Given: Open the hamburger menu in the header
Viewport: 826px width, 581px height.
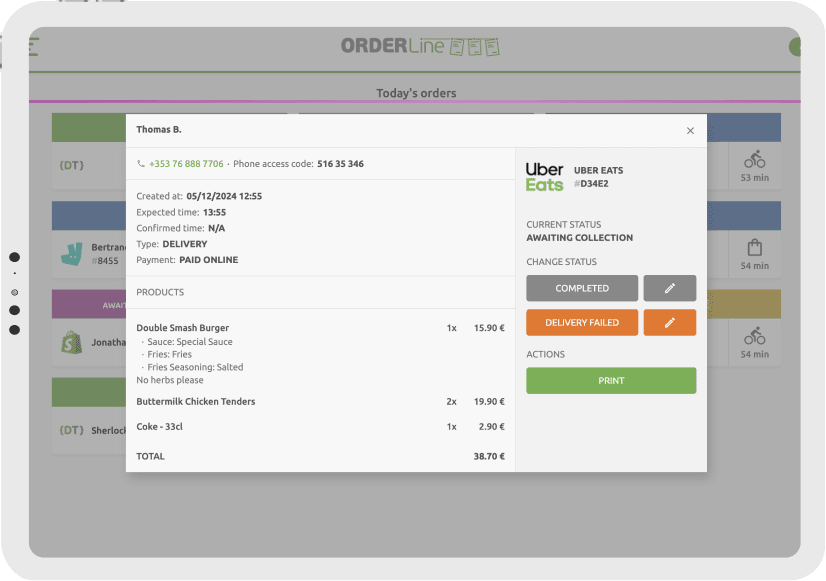Looking at the screenshot, I should [33, 47].
